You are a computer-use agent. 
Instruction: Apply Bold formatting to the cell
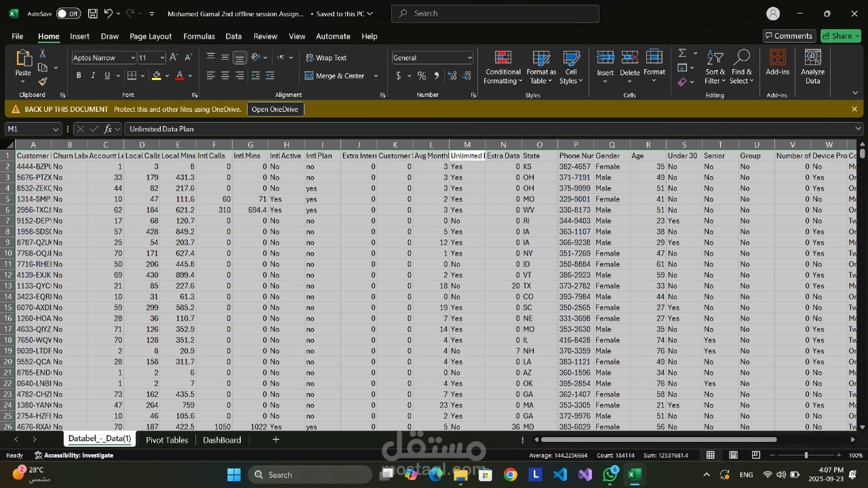(79, 76)
